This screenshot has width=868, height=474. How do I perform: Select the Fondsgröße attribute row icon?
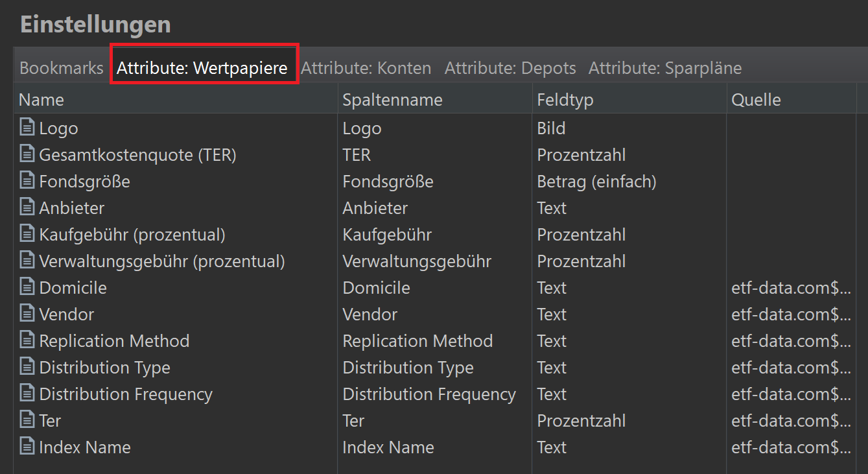(27, 181)
